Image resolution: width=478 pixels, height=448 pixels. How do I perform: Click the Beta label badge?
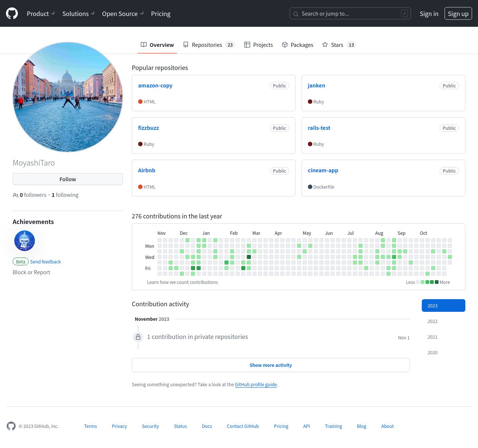(20, 262)
